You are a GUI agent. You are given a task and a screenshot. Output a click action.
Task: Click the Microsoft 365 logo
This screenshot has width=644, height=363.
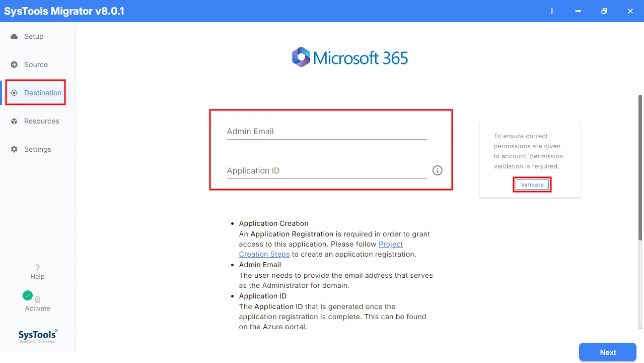click(350, 57)
